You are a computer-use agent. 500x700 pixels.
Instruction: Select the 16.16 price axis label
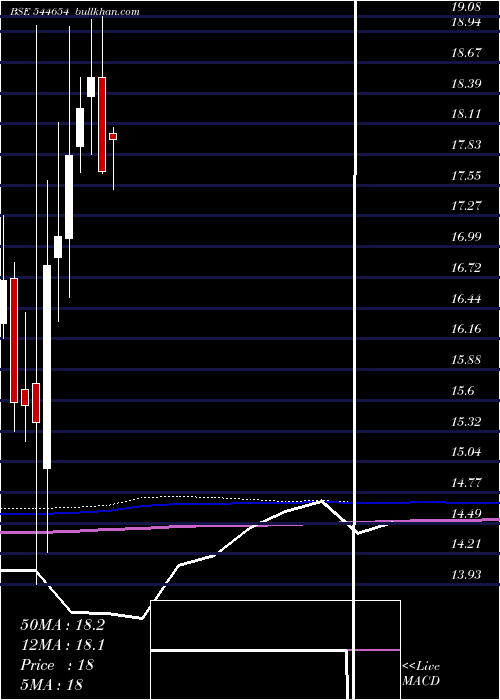466,329
